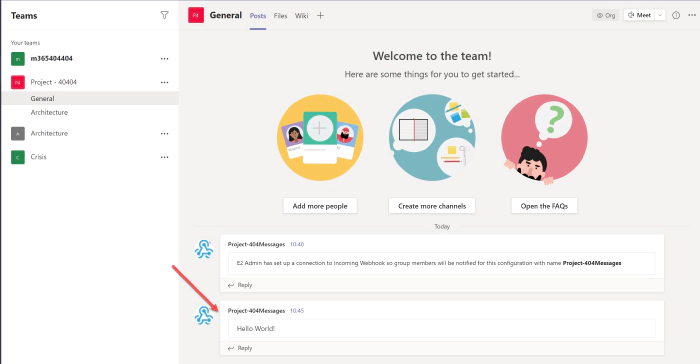The width and height of the screenshot is (700, 364).
Task: Click webhook avatar beside Hello World message
Action: [x=204, y=315]
